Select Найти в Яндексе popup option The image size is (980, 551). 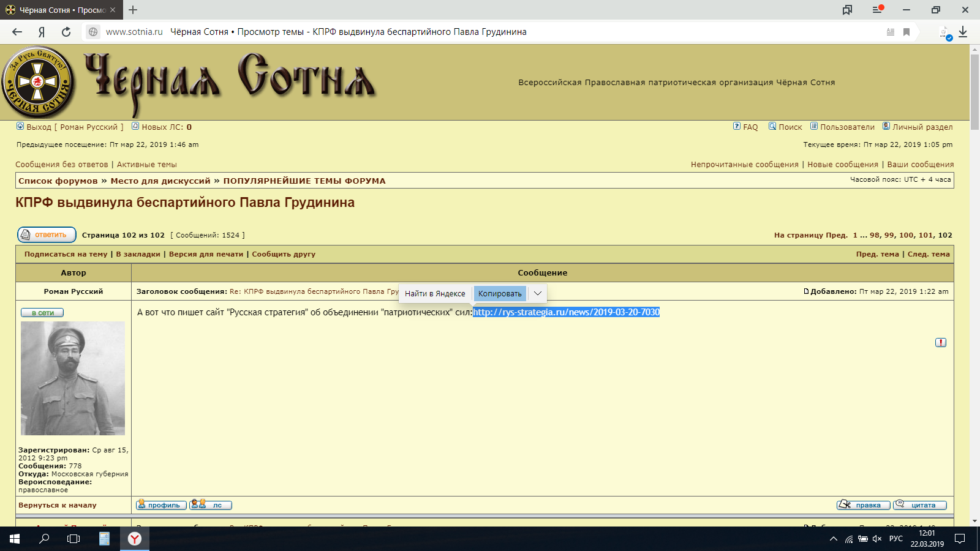point(435,294)
